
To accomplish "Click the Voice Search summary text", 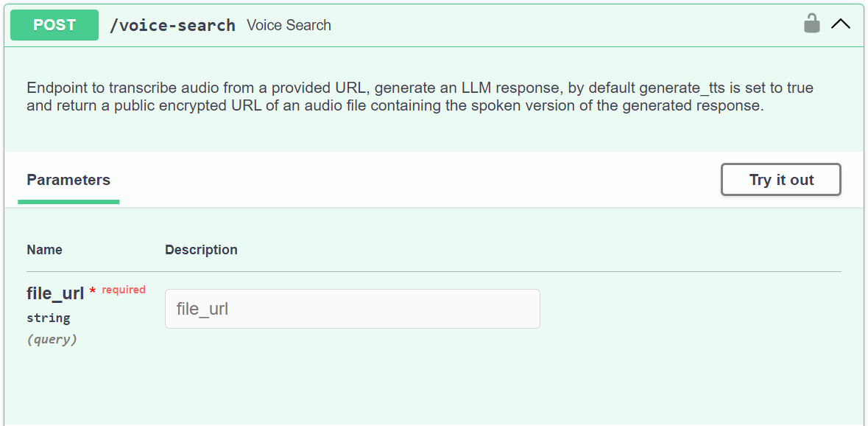I will (289, 25).
